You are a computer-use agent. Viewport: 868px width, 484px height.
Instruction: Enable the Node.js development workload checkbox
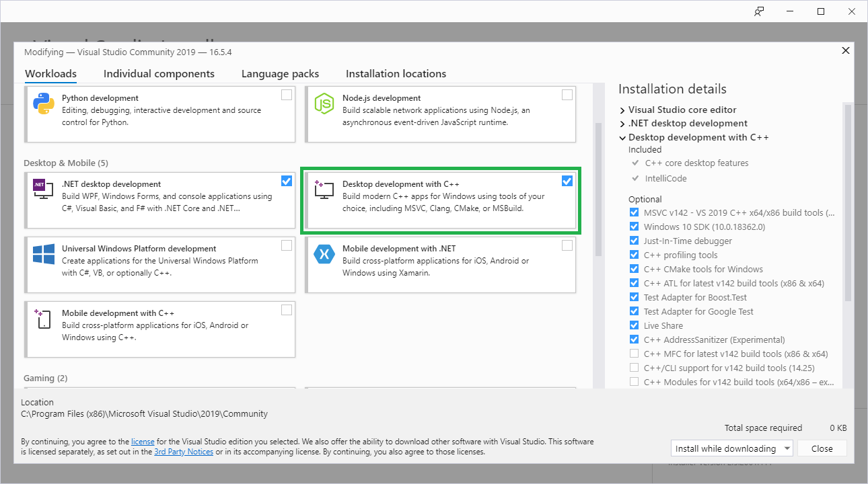pos(567,95)
